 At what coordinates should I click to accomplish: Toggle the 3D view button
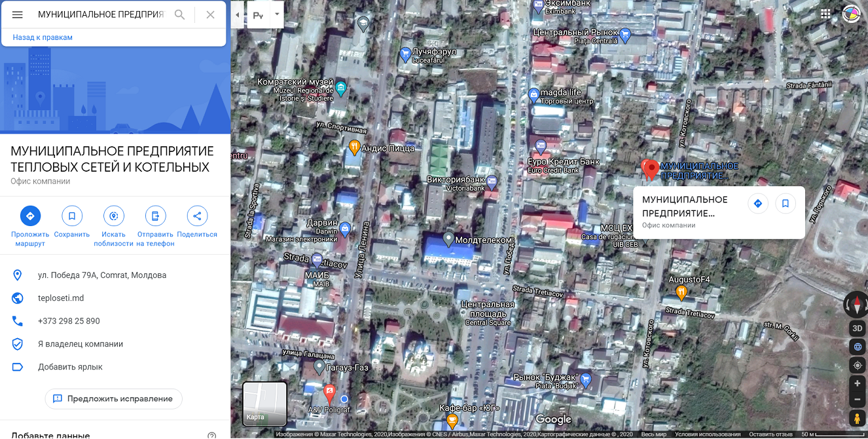[x=857, y=329]
